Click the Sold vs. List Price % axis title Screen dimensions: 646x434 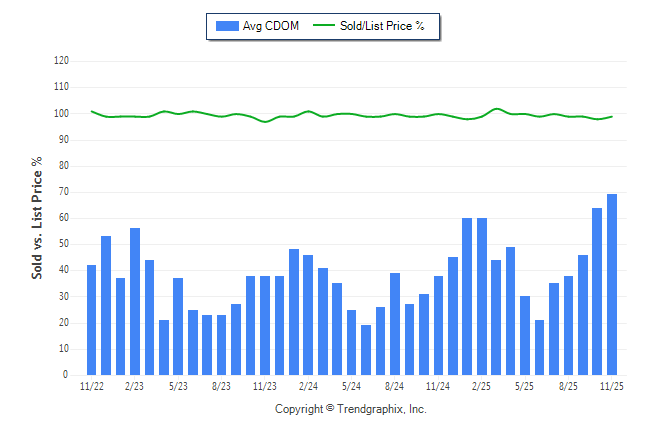click(37, 217)
